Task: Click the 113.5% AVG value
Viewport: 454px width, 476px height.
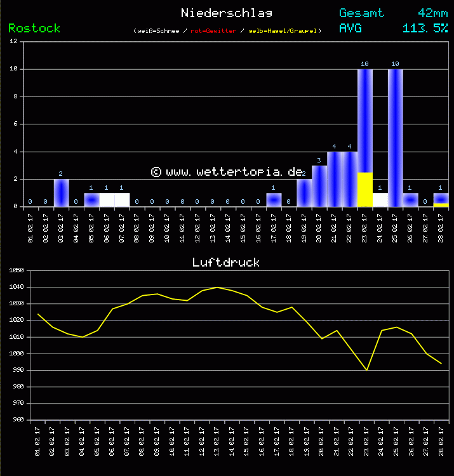Action: tap(425, 29)
